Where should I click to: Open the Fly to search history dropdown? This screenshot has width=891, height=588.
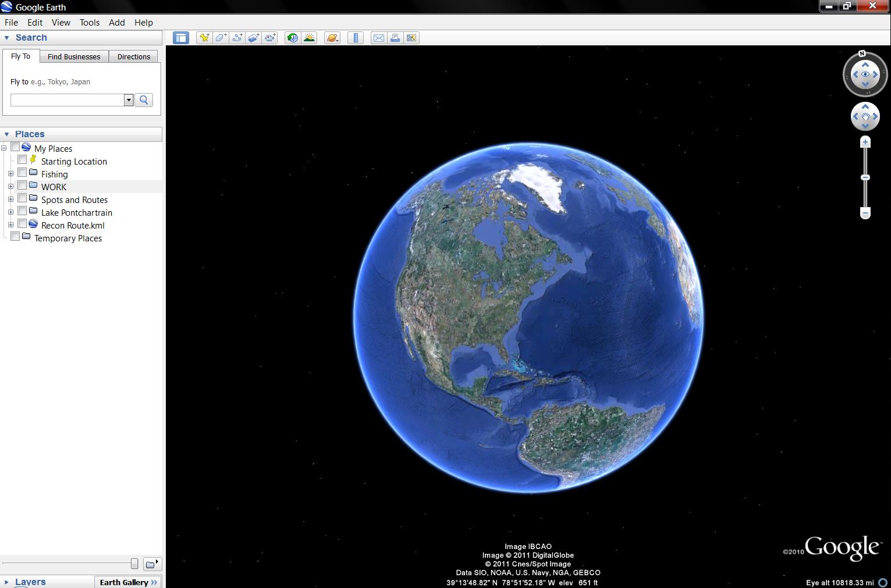129,100
